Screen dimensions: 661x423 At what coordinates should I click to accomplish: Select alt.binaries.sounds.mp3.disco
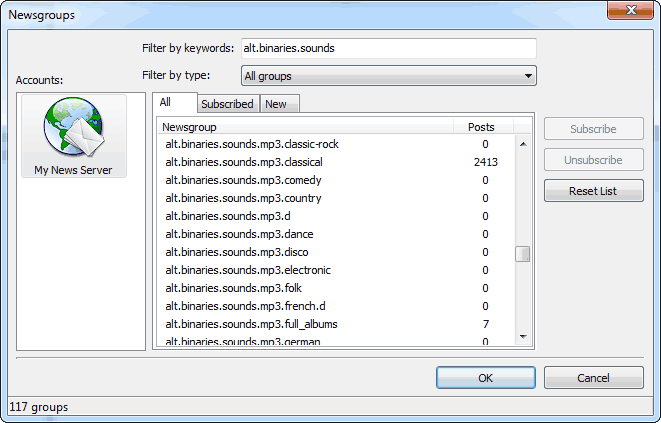click(x=336, y=252)
